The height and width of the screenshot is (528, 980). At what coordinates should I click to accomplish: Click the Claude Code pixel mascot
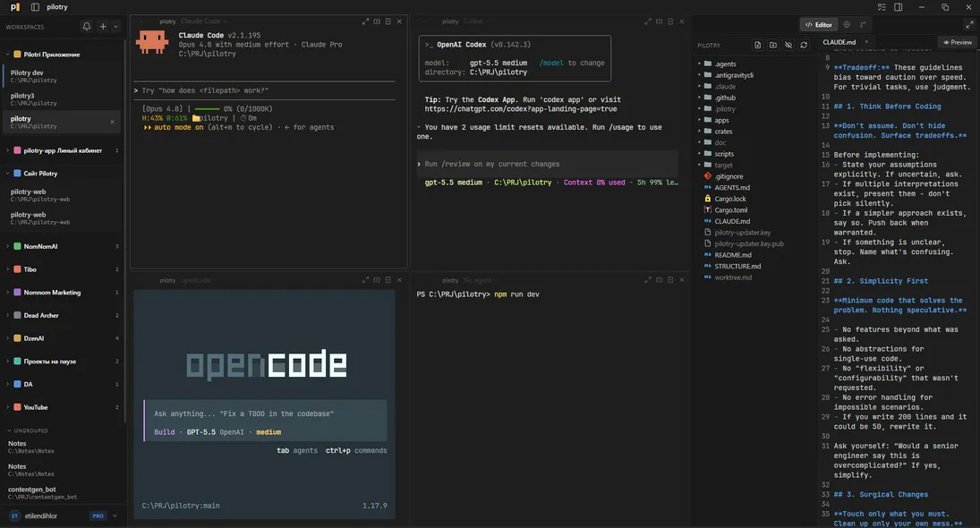[152, 42]
